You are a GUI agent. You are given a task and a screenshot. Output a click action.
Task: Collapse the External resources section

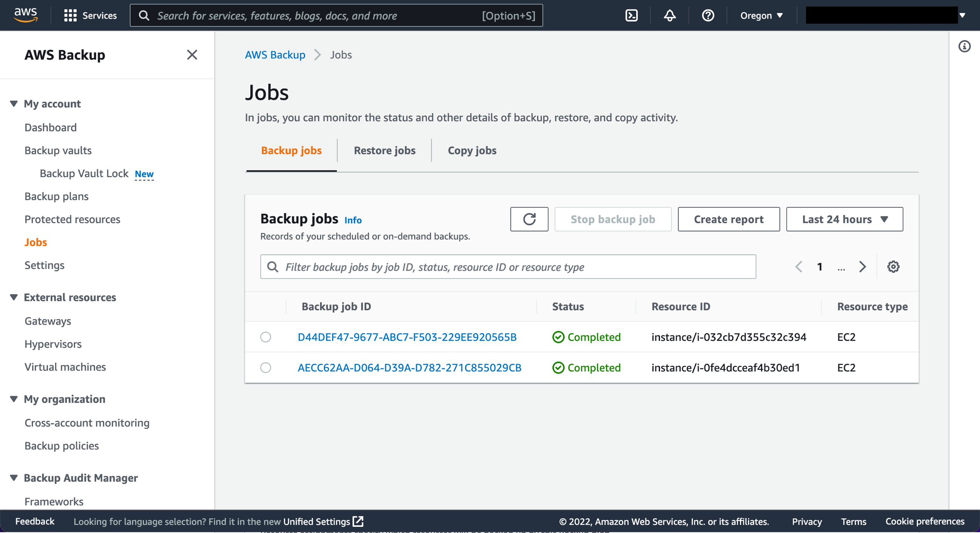tap(14, 297)
